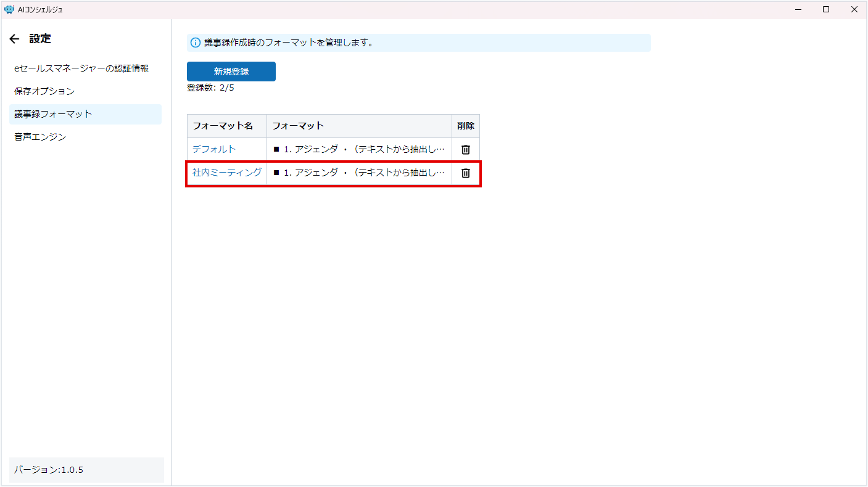Select 議事録フォーマット in the sidebar
Image resolution: width=868 pixels, height=487 pixels.
(x=53, y=114)
